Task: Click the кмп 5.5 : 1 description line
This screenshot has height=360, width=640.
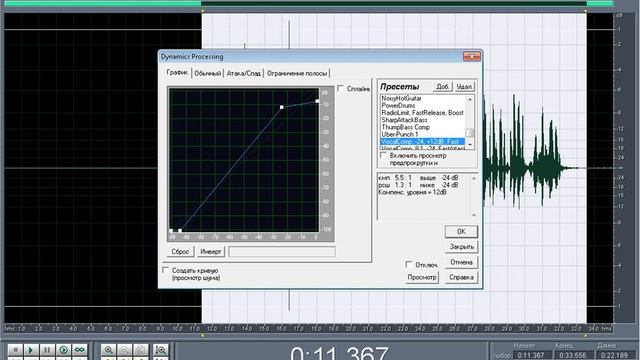Action: point(418,178)
